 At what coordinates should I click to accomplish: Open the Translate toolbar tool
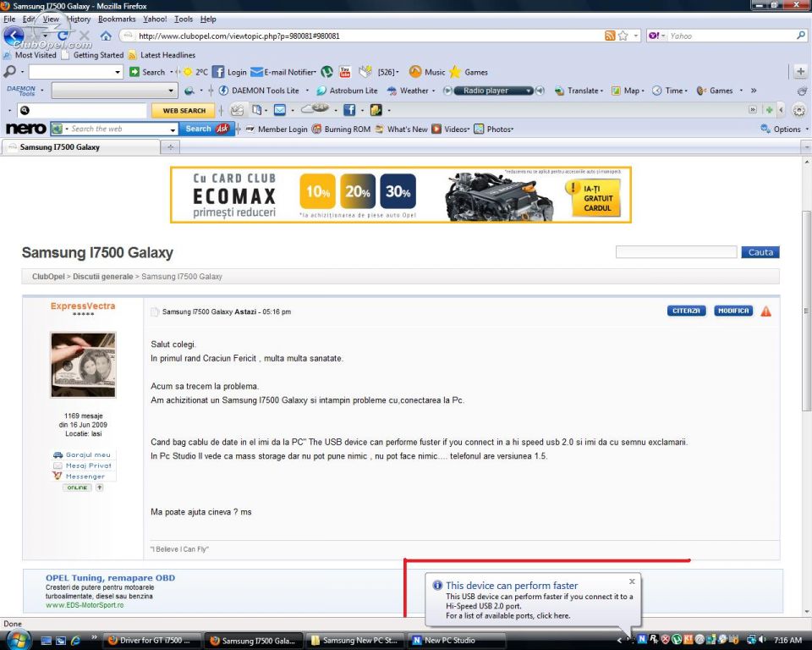click(x=579, y=91)
